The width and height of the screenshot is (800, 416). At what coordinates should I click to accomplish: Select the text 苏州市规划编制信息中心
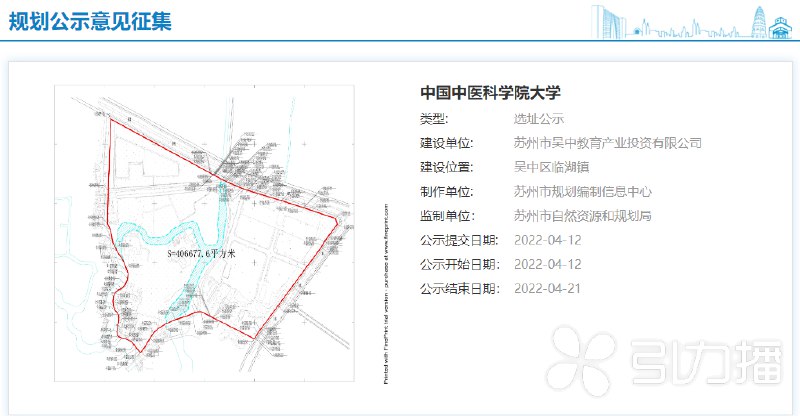click(583, 191)
